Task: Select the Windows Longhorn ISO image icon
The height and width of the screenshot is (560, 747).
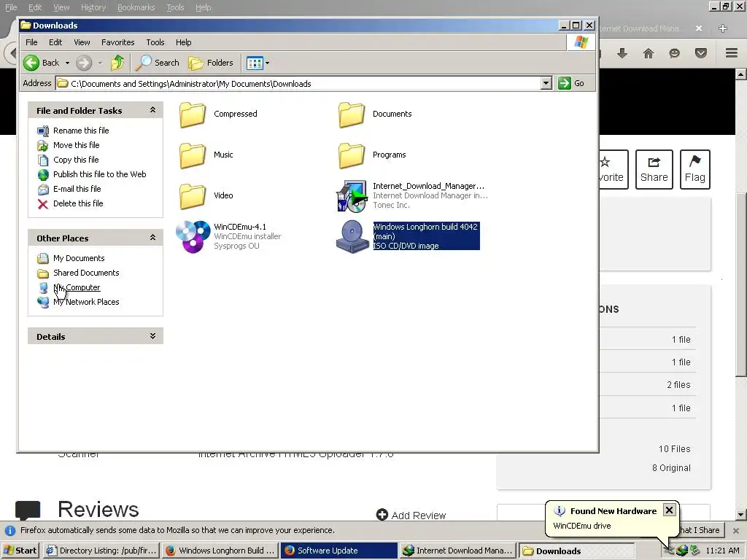Action: pyautogui.click(x=352, y=236)
